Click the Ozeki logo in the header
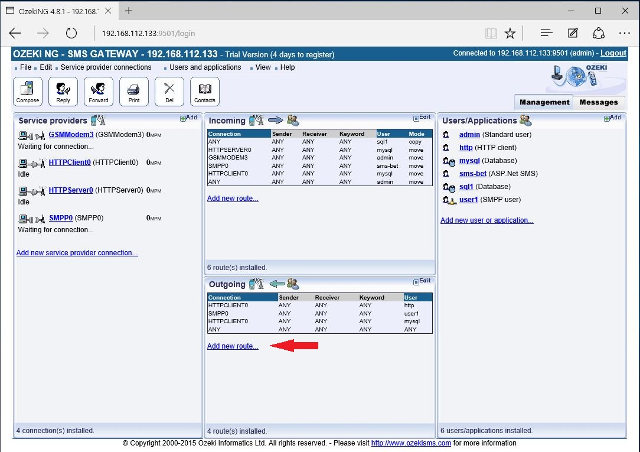This screenshot has height=452, width=640. coord(580,76)
